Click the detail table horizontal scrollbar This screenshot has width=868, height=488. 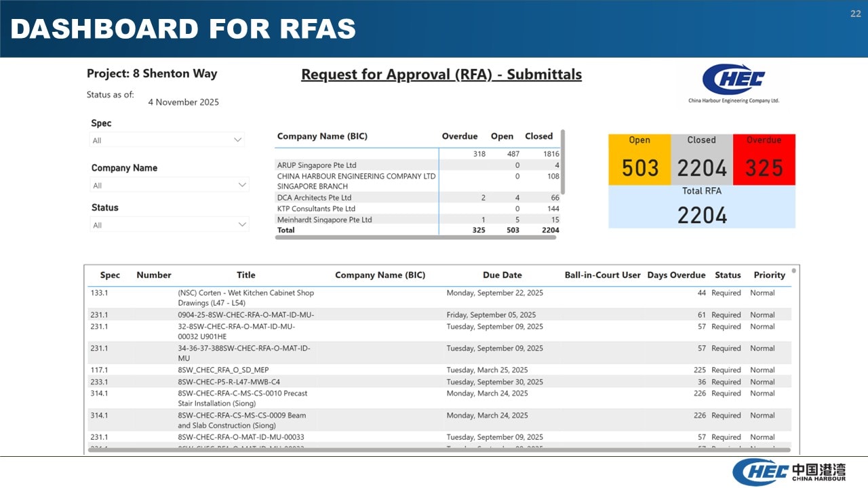click(x=439, y=449)
